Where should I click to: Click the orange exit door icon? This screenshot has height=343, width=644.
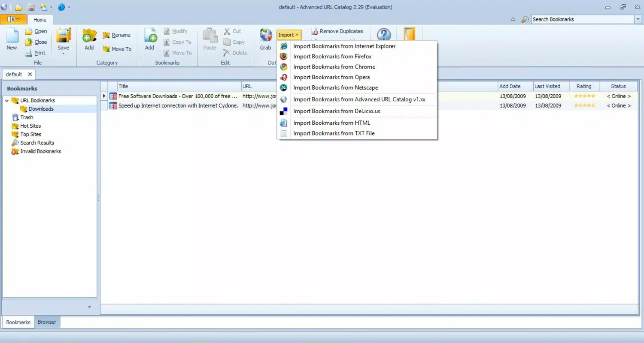[x=409, y=34]
